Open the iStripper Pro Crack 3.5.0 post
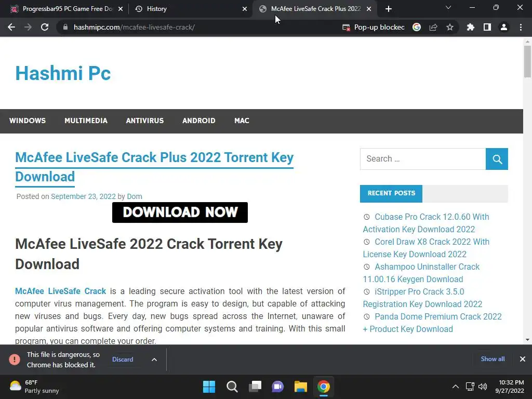This screenshot has height=399, width=532. click(x=422, y=298)
